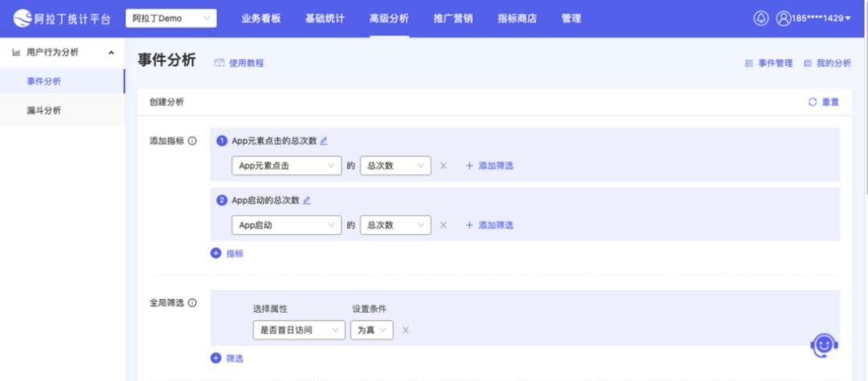Edit name of App元素点击的总次数 metric

324,141
